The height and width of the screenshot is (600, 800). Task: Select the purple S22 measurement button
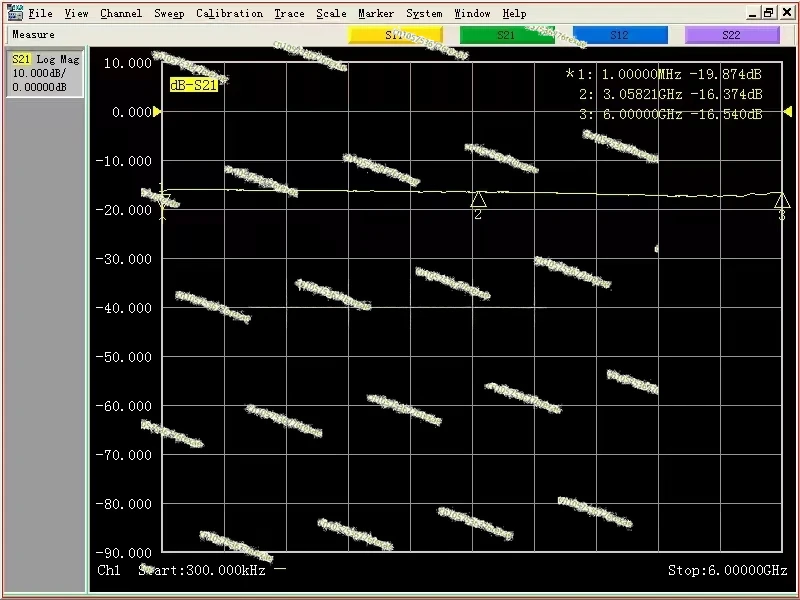click(x=732, y=35)
